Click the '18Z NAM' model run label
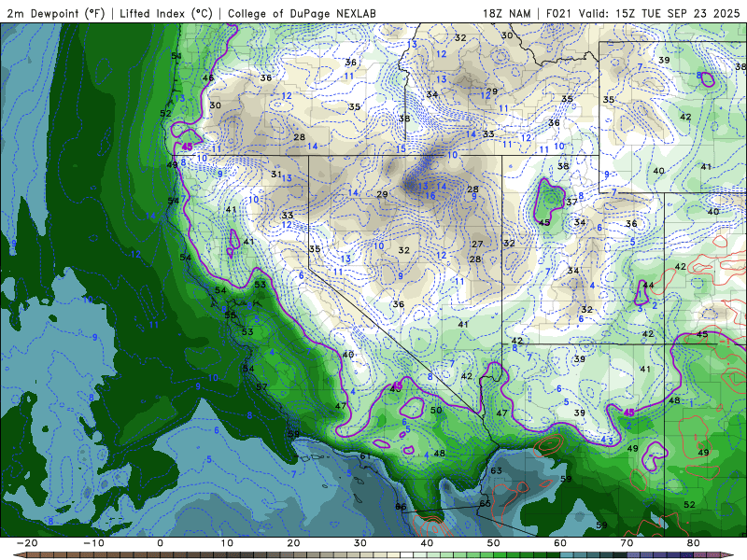747x560 pixels. coord(506,13)
